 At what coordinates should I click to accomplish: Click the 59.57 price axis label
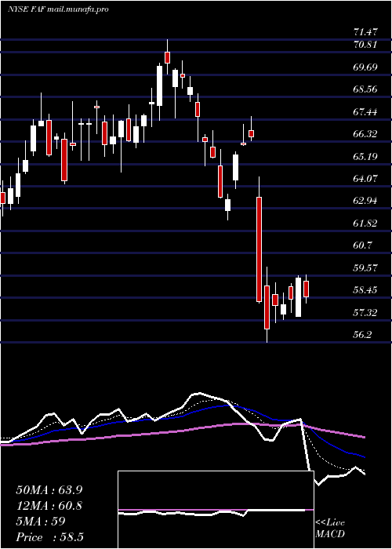coord(365,268)
